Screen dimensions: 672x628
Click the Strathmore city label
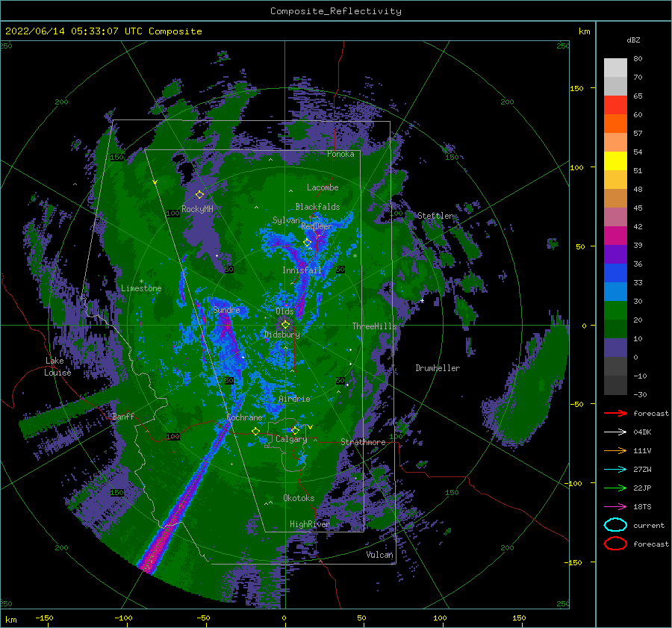click(x=363, y=442)
